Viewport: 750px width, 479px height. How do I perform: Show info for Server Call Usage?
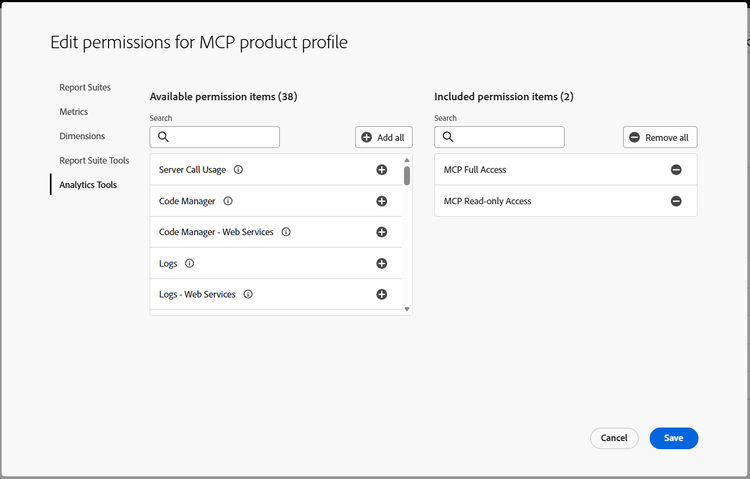[238, 169]
